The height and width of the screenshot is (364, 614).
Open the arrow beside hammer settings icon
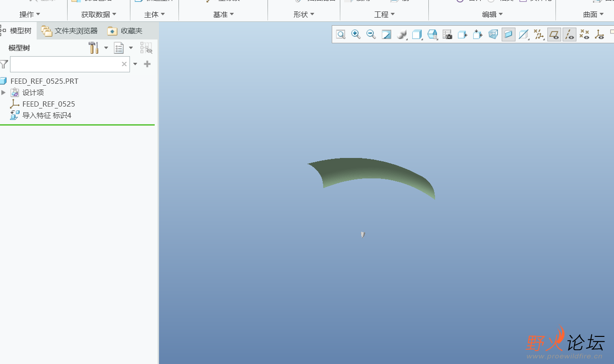click(x=106, y=48)
